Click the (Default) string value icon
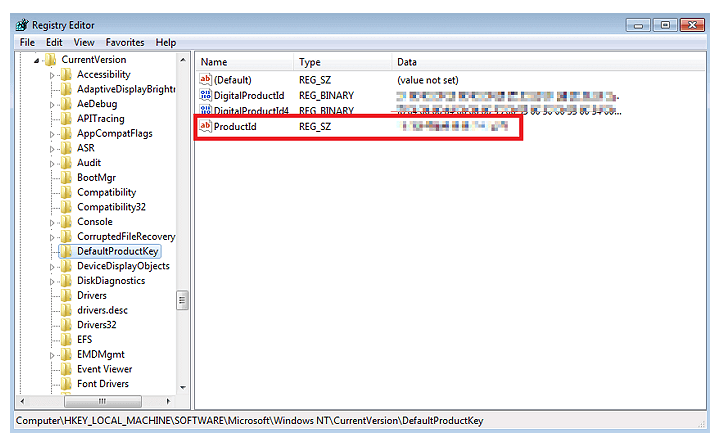This screenshot has height=439, width=718. click(206, 79)
